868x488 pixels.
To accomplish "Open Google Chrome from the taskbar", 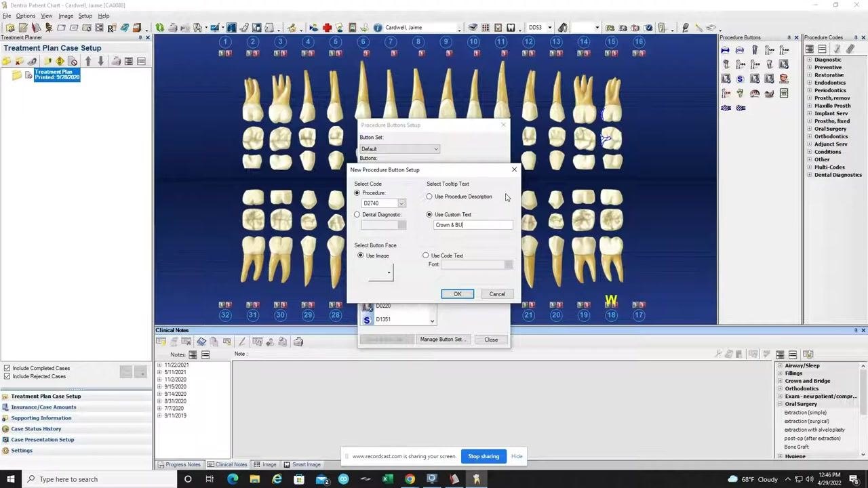I will pyautogui.click(x=410, y=479).
